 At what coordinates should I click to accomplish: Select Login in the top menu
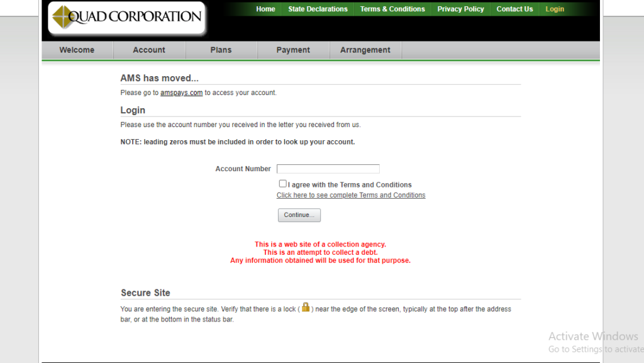coord(555,9)
